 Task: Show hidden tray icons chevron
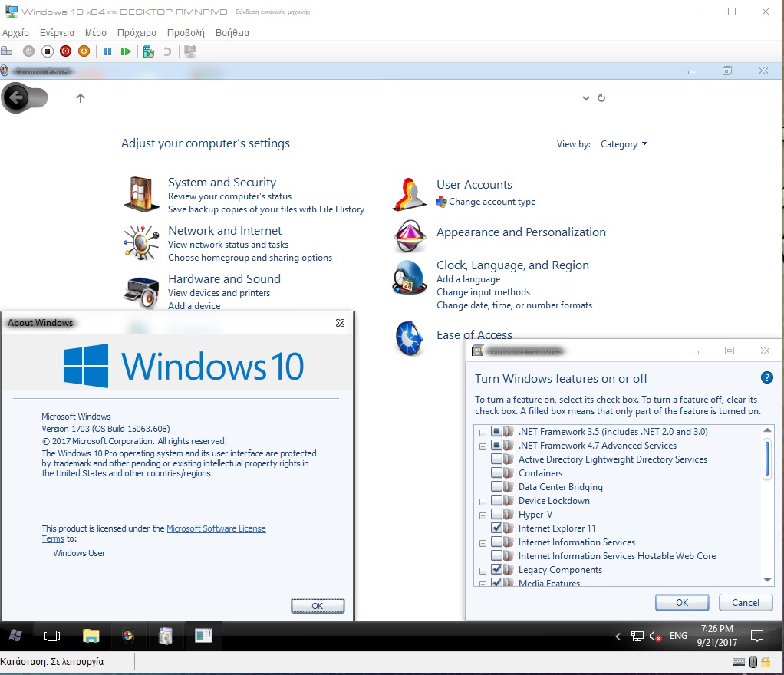tap(618, 636)
